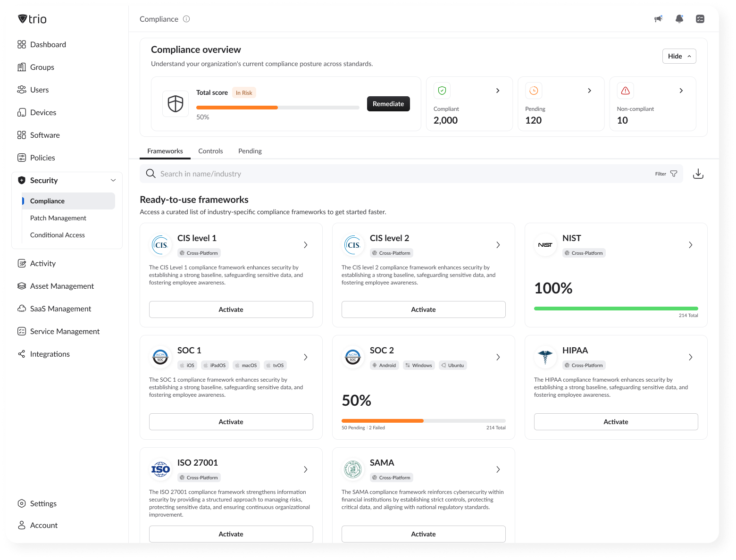The height and width of the screenshot is (560, 736).
Task: Open the task checklist icon in top bar
Action: (x=701, y=19)
